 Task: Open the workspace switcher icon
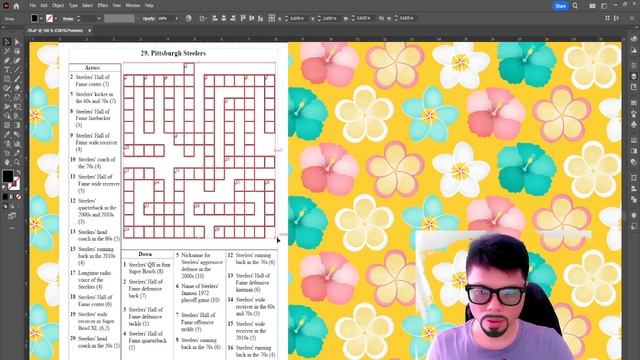tap(604, 6)
